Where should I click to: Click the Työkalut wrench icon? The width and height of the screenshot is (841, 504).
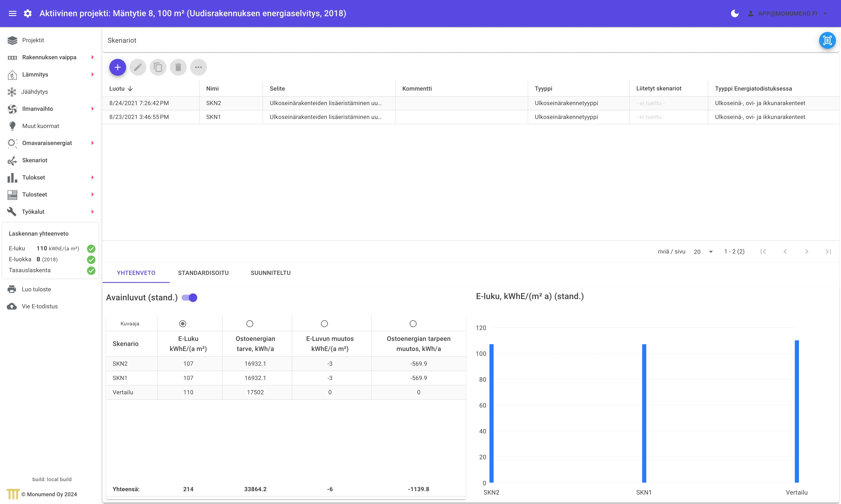pos(12,212)
